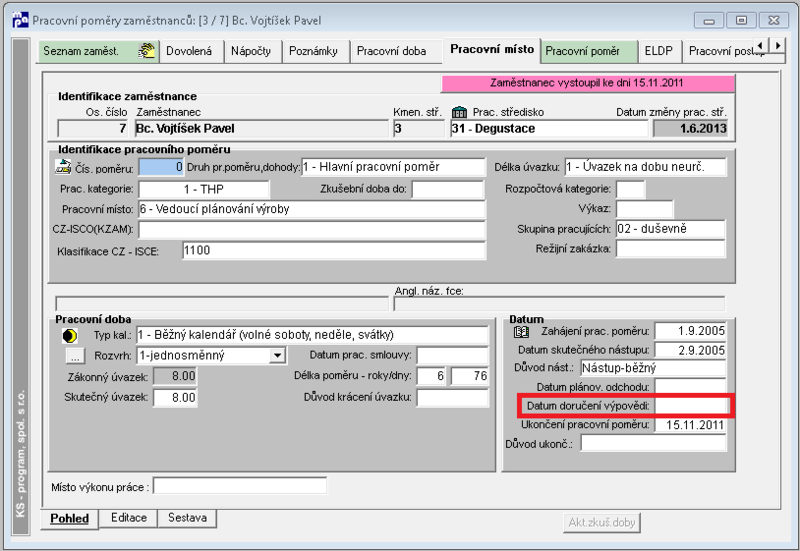Click the Os. číslo field
800x551 pixels.
[x=92, y=129]
